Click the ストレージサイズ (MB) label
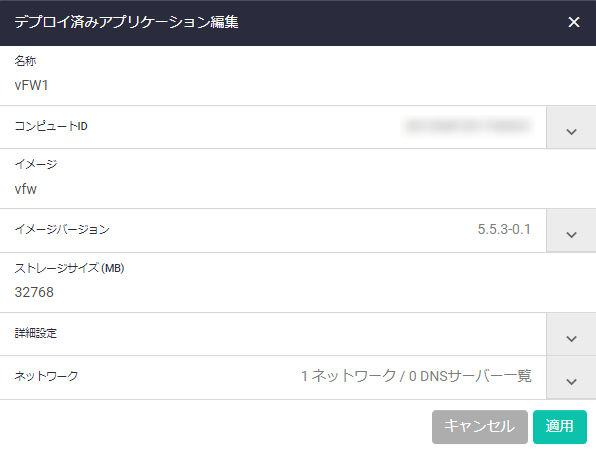This screenshot has height=452, width=596. coord(69,268)
